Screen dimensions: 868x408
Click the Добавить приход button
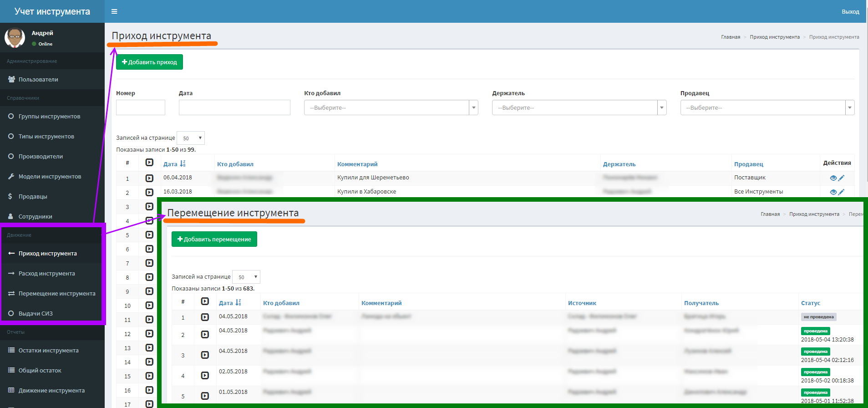(x=149, y=62)
